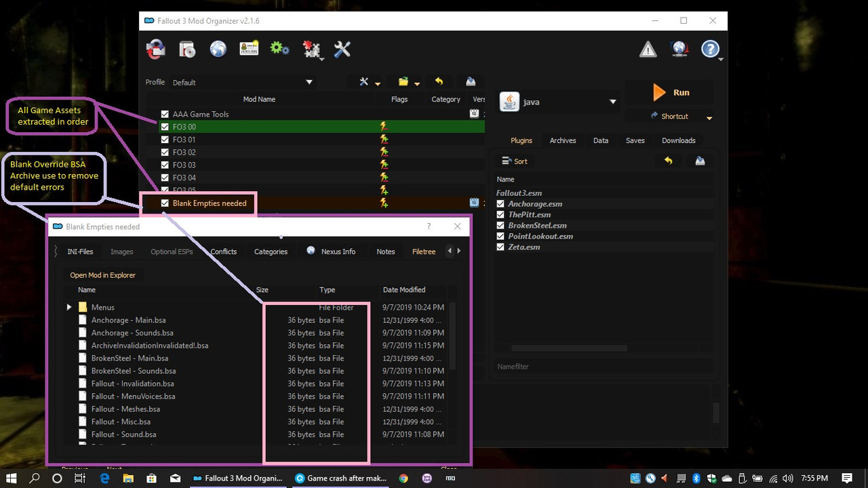Click the notes calendar icon for AAA Game Tools
The width and height of the screenshot is (868, 488).
tap(474, 114)
